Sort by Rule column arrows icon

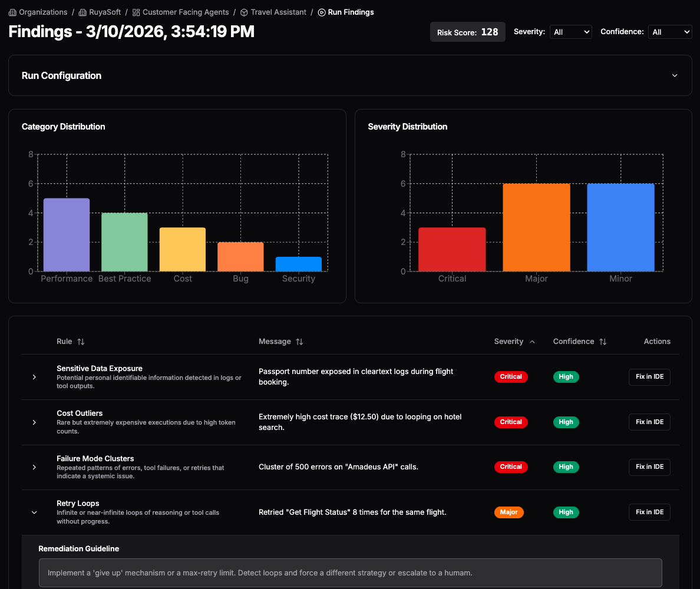(x=81, y=342)
